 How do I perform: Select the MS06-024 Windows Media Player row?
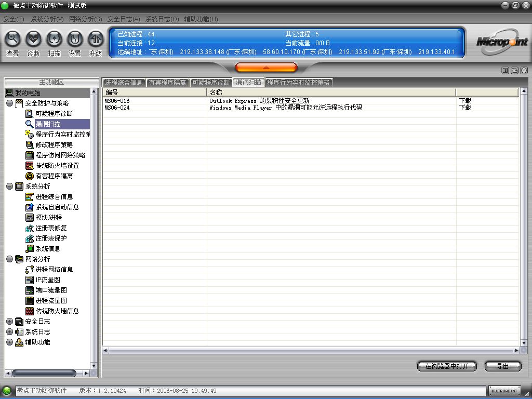[311, 108]
